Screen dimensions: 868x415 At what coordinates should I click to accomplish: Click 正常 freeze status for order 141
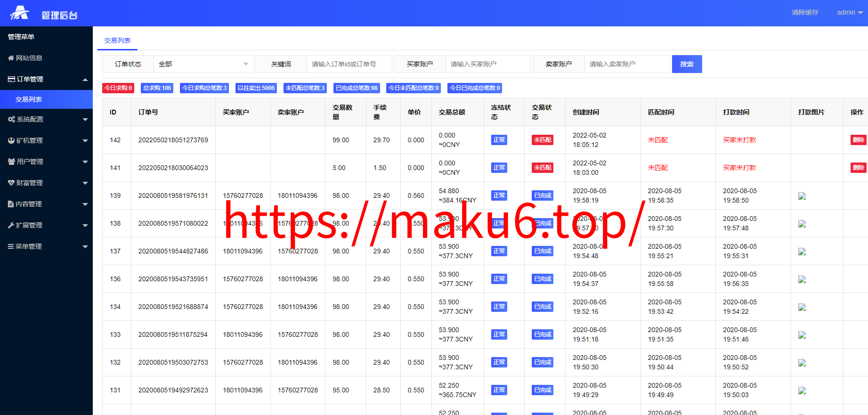499,168
